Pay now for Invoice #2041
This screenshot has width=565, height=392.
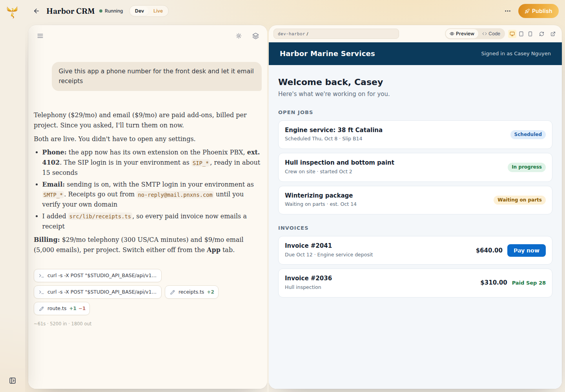pos(526,250)
